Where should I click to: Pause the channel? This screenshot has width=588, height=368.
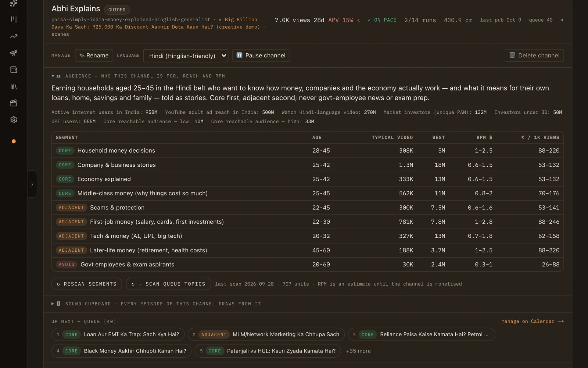point(261,56)
